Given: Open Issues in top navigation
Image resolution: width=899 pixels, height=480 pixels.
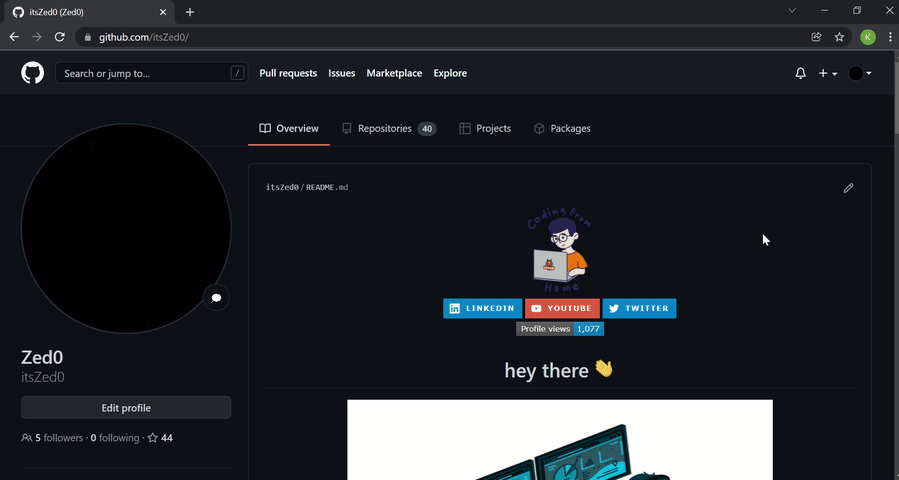Looking at the screenshot, I should click(342, 73).
